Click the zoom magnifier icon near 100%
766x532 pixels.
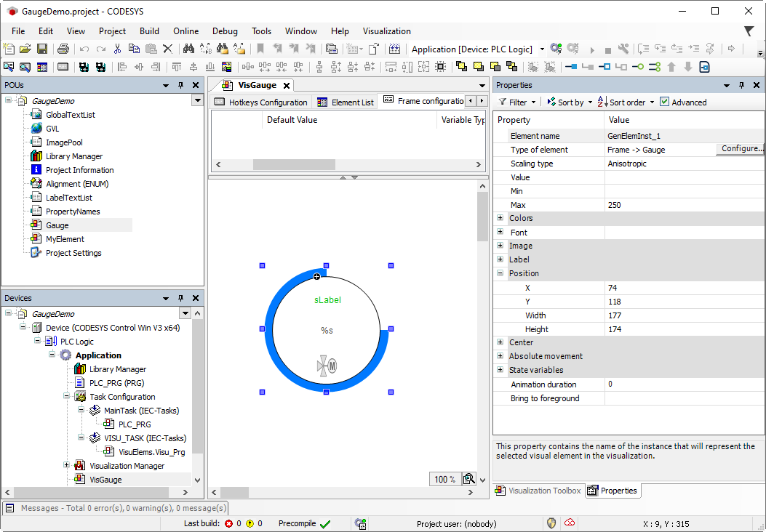point(468,479)
